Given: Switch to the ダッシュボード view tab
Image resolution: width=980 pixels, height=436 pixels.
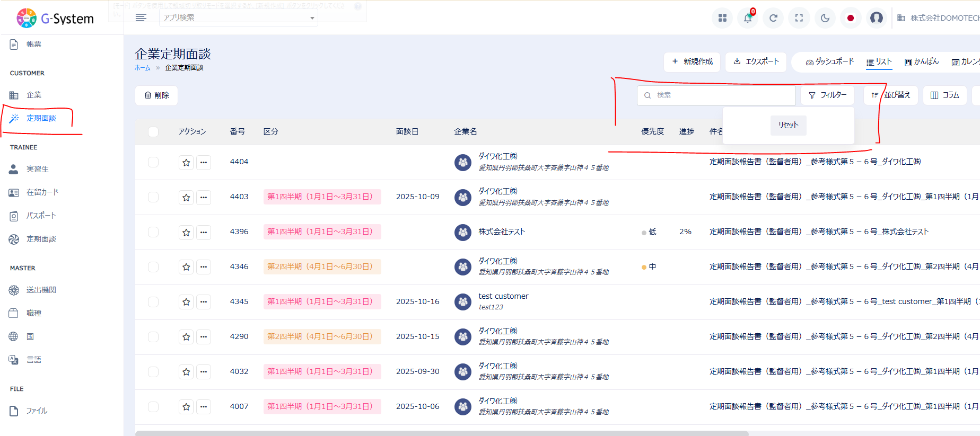Looking at the screenshot, I should coord(830,61).
